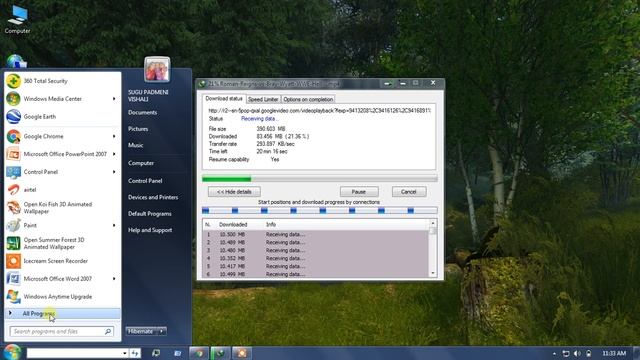
Task: Open Microsoft Office Word 2007 icon
Action: [13, 279]
